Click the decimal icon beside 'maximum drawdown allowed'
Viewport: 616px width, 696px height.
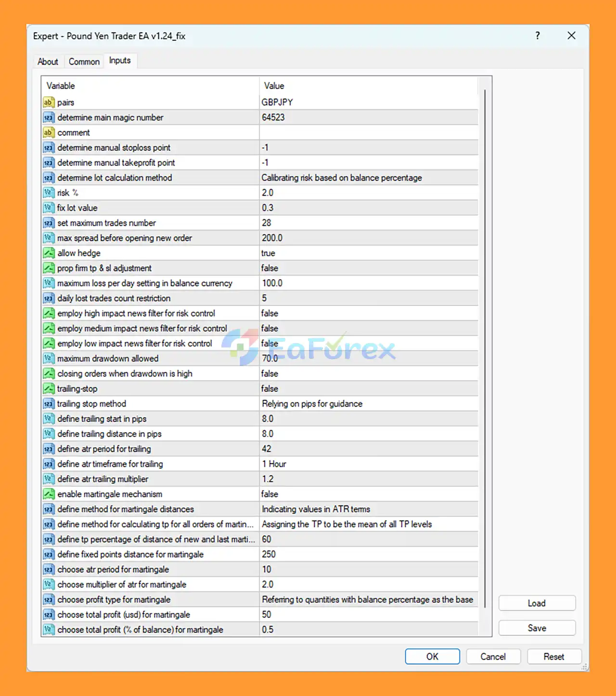[x=49, y=359]
